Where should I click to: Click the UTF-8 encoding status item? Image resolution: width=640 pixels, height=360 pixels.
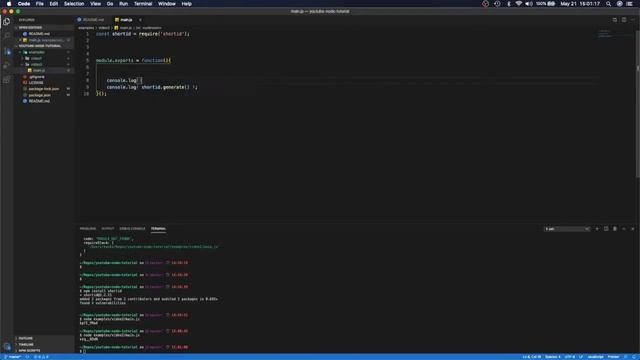[x=570, y=357]
